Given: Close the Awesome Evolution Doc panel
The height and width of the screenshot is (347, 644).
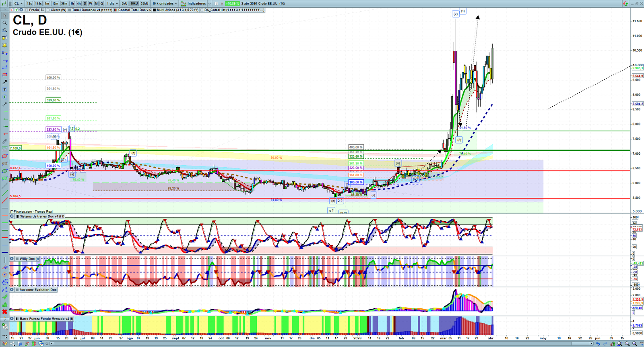Looking at the screenshot, I should 12,290.
